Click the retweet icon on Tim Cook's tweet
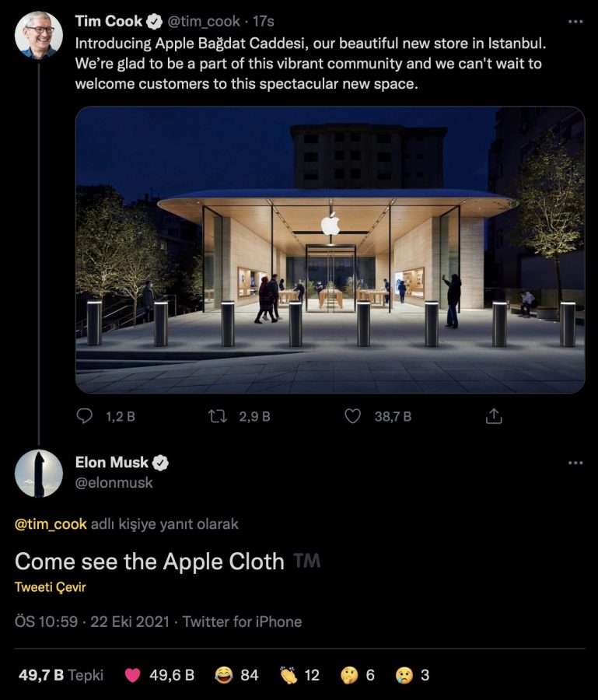Viewport: 598px width, 700px height. [219, 417]
